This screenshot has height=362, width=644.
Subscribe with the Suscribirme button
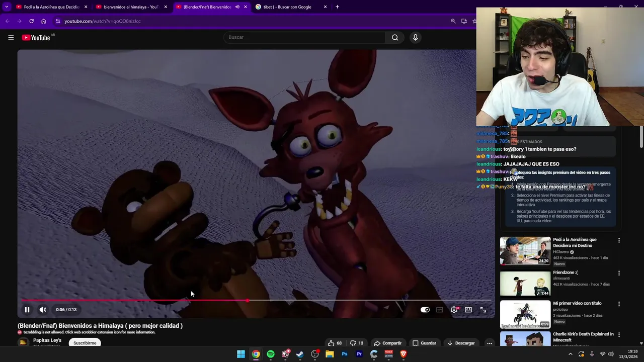85,343
